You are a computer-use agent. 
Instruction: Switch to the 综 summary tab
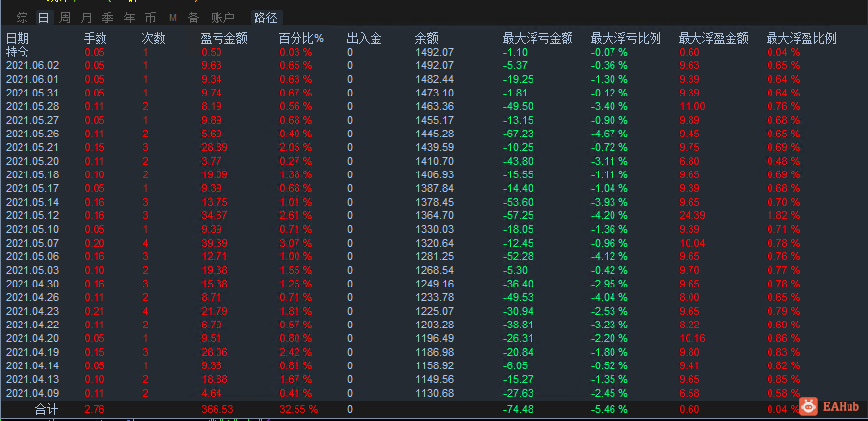click(x=22, y=18)
